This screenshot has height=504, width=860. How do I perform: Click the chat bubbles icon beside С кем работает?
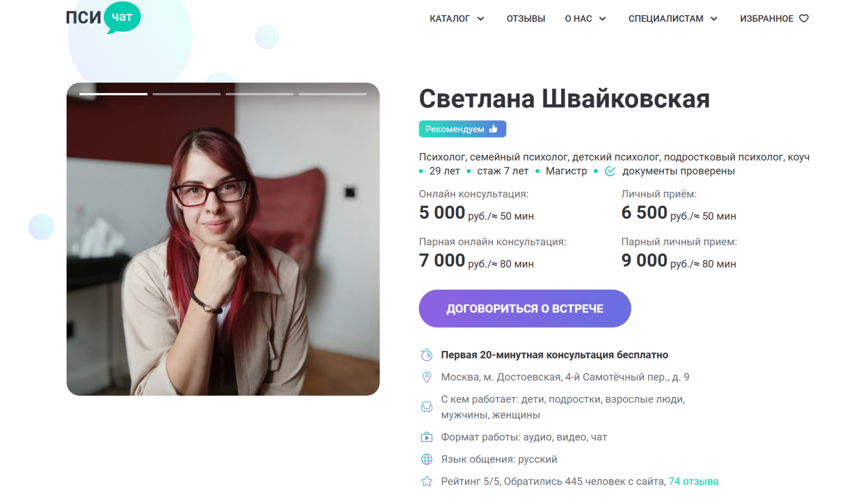pos(427,407)
